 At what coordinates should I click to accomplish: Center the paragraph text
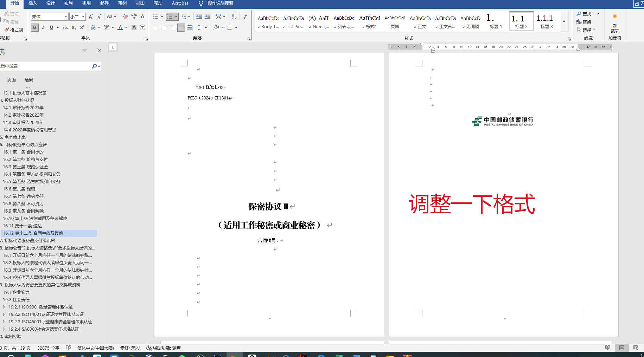coord(164,27)
